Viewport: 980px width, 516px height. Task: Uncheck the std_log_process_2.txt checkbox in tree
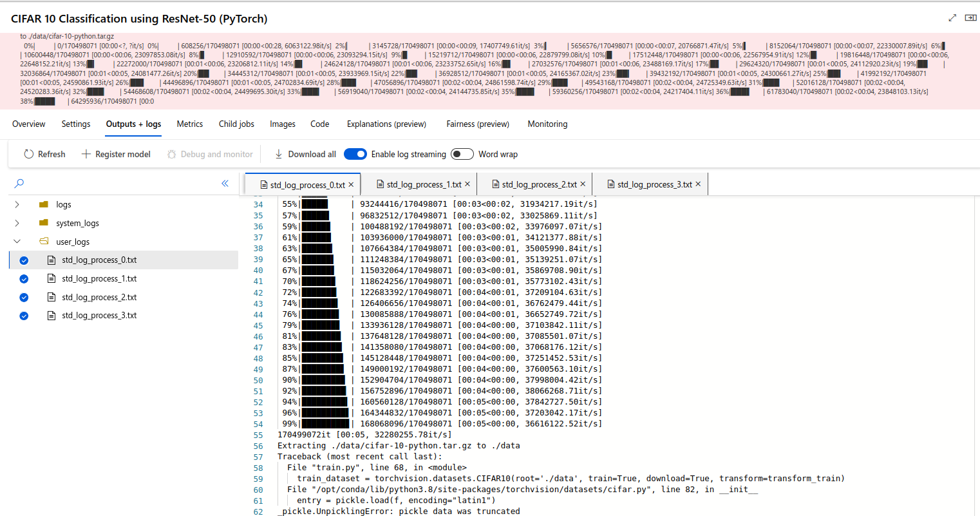[x=24, y=298]
